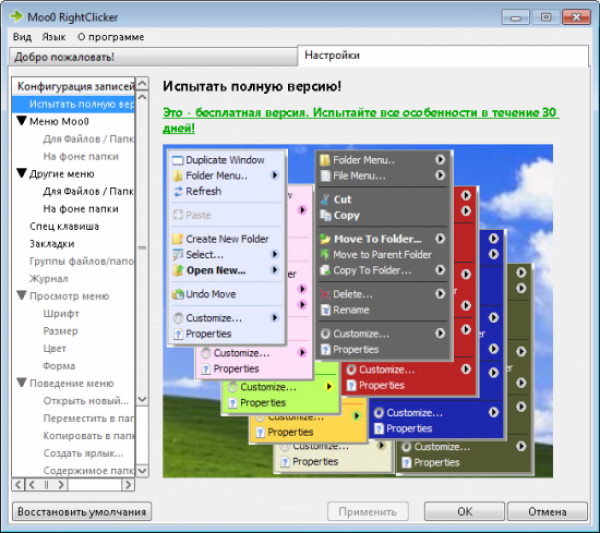600x533 pixels.
Task: Switch to the Настройки tab
Action: coord(443,55)
